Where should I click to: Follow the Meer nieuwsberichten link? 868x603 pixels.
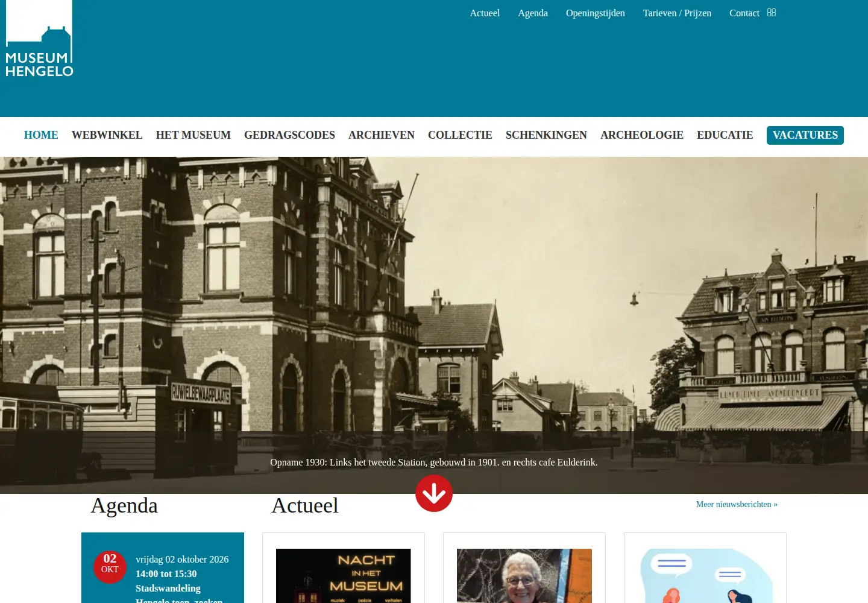737,504
